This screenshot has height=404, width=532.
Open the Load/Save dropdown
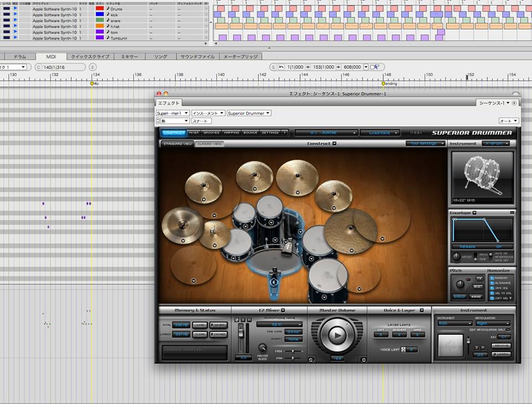(380, 132)
